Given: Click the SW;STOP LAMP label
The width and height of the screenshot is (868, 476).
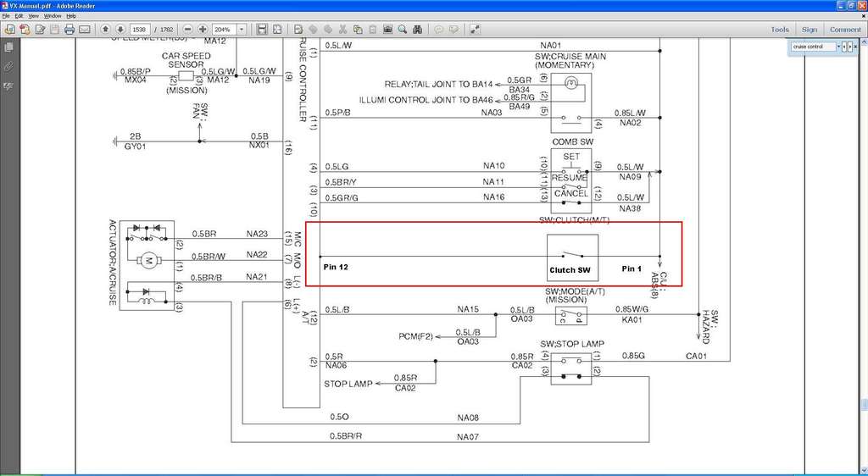Looking at the screenshot, I should click(x=570, y=344).
